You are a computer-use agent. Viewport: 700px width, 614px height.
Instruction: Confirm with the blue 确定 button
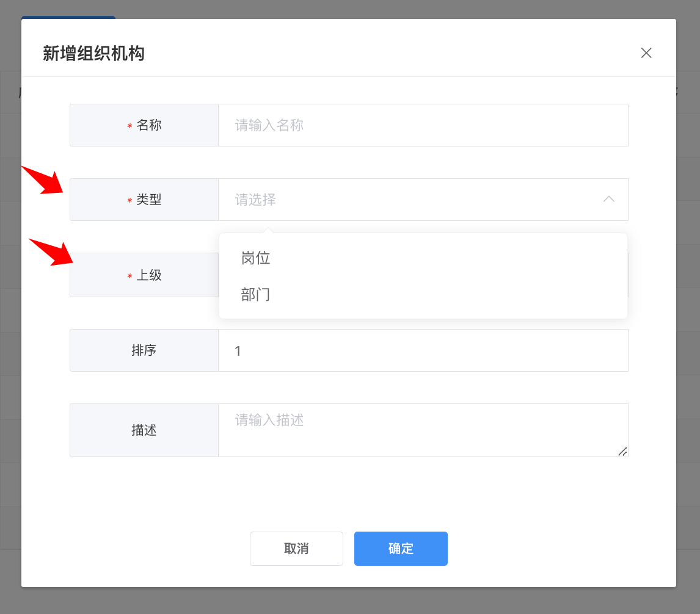click(401, 549)
